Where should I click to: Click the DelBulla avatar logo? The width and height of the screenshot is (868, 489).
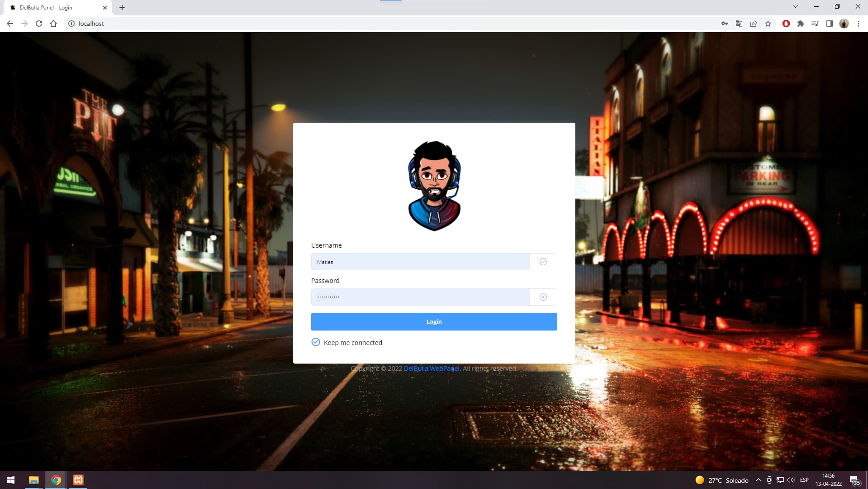(x=434, y=186)
